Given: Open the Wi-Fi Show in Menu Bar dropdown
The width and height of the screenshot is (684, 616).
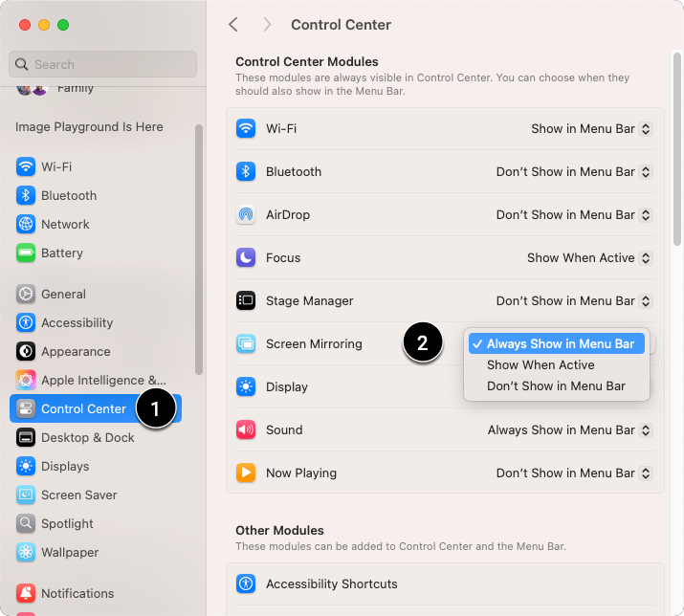Looking at the screenshot, I should tap(591, 129).
